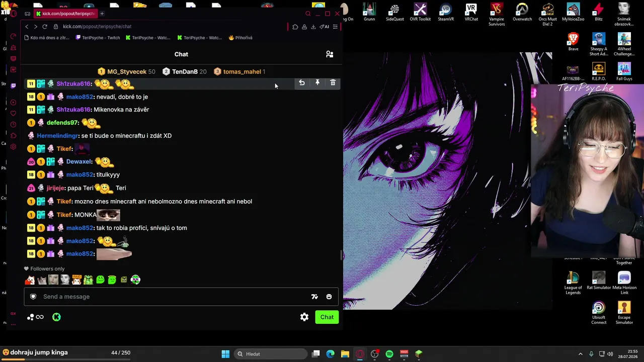644x362 pixels.
Task: Reply to Sh1zuka616's top message
Action: coord(302,83)
